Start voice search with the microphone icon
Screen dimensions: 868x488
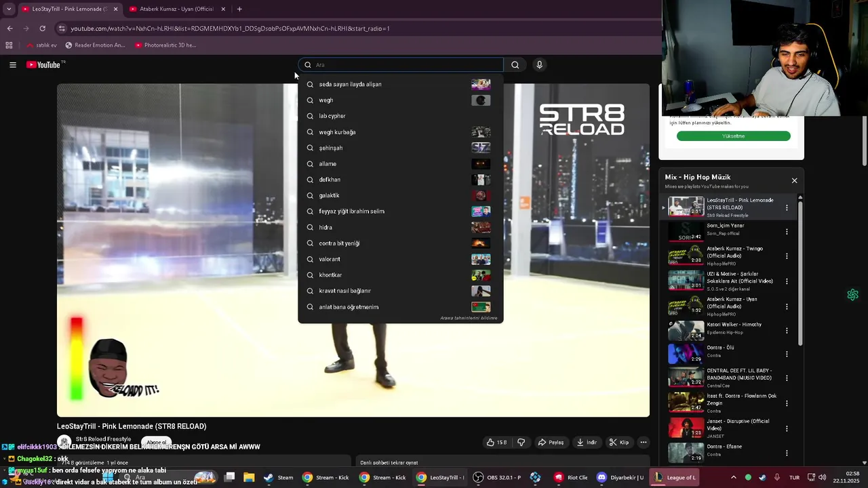tap(539, 65)
